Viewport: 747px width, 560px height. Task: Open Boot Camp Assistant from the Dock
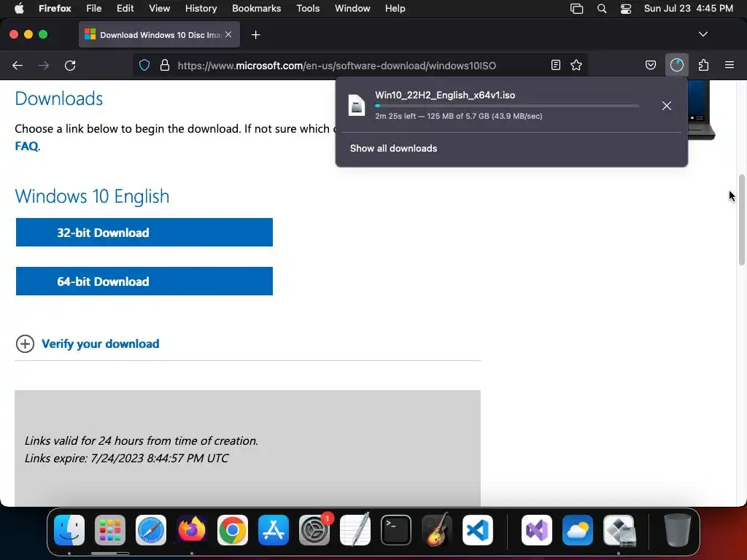pyautogui.click(x=619, y=530)
